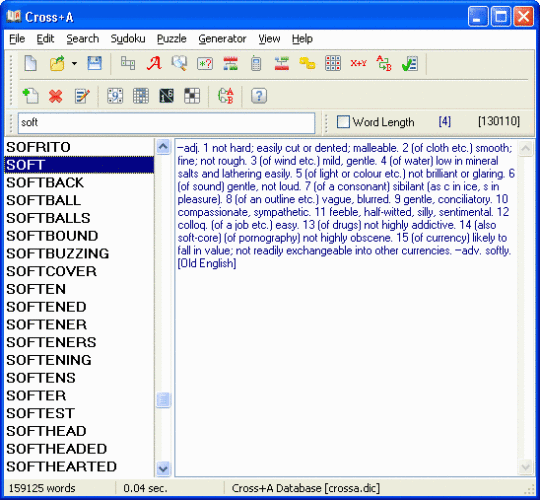Click the word list scrollbar thumb

click(163, 400)
